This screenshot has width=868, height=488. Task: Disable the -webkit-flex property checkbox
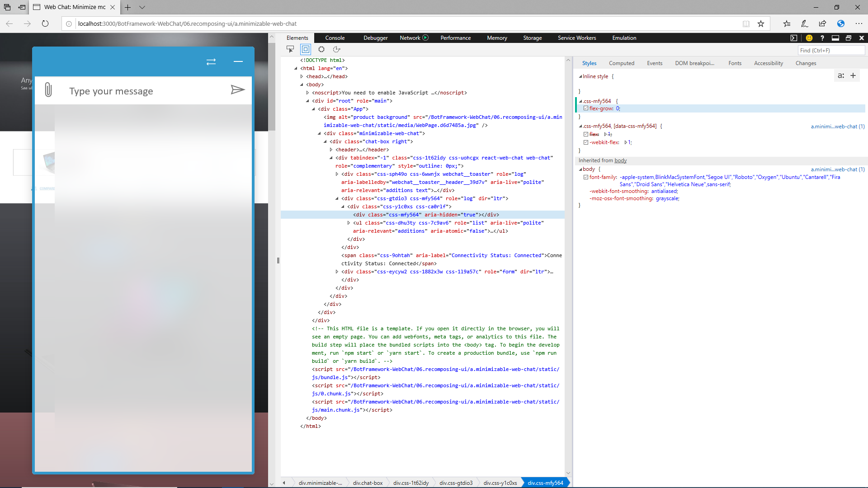point(586,142)
